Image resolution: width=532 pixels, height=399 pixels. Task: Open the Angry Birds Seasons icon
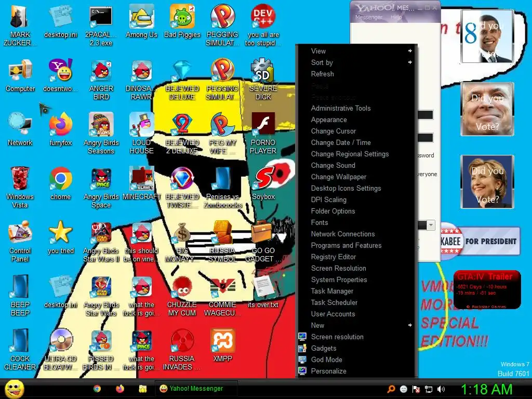pyautogui.click(x=101, y=132)
